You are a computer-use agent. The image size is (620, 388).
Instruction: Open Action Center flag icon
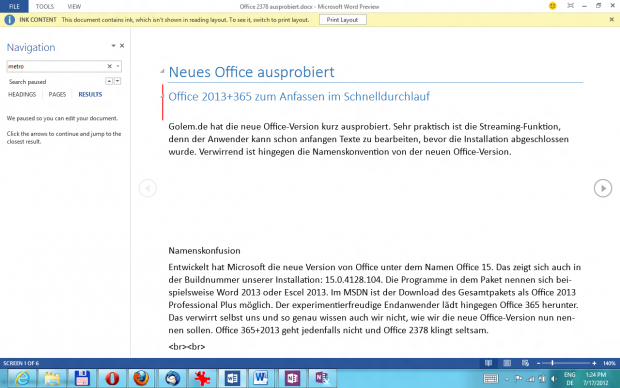click(518, 379)
